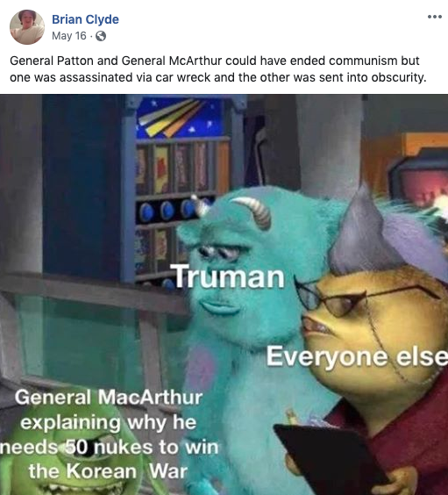Click the post text about General Patton
This screenshot has width=448, height=495.
pos(217,68)
